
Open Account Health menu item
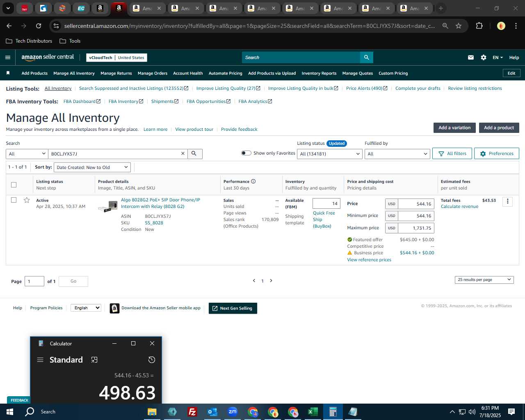click(x=188, y=73)
